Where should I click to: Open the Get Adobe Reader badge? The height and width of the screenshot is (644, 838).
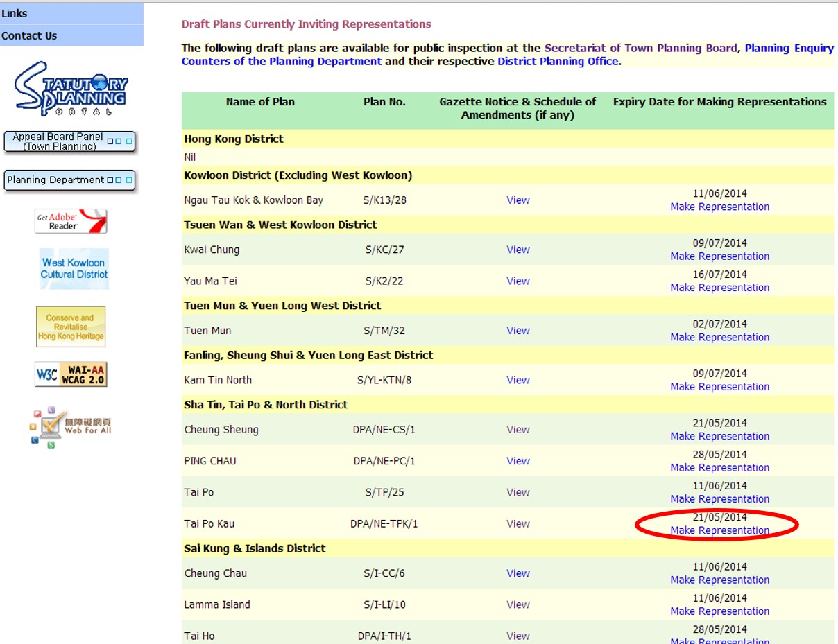(x=71, y=221)
